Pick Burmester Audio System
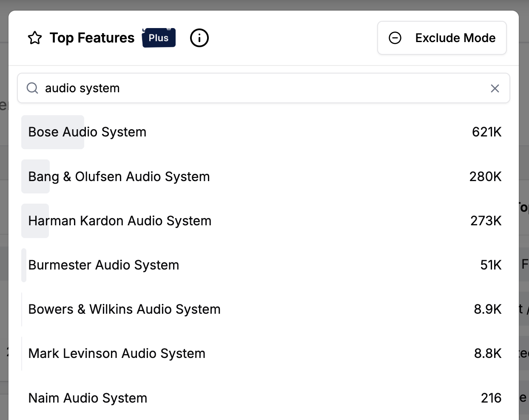Viewport: 529px width, 420px height. (x=264, y=265)
